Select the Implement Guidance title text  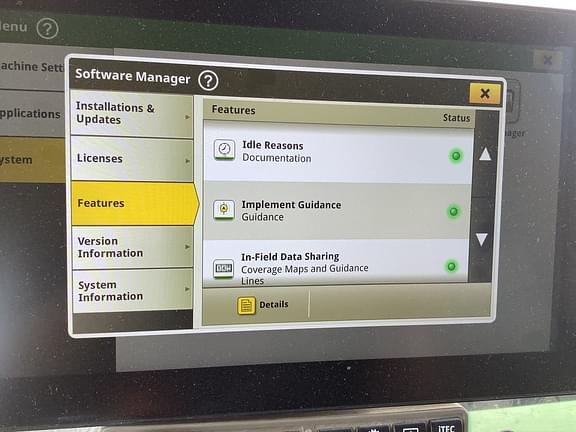coord(291,205)
